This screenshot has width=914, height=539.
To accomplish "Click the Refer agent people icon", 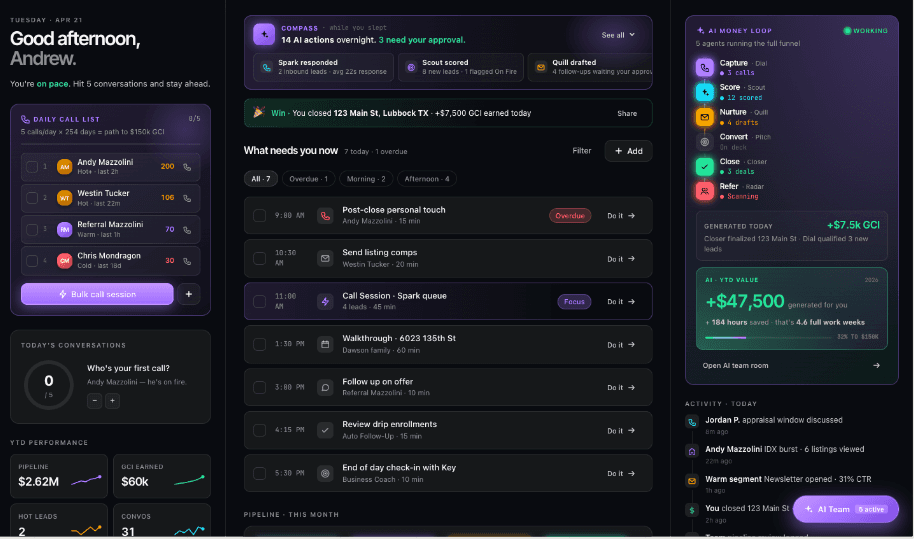I will (x=704, y=191).
